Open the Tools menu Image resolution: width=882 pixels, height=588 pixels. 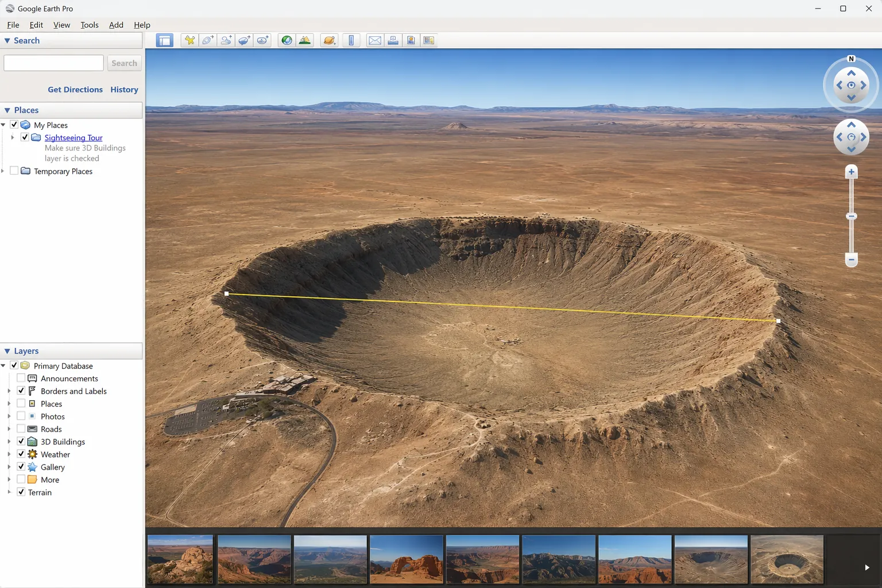click(89, 25)
